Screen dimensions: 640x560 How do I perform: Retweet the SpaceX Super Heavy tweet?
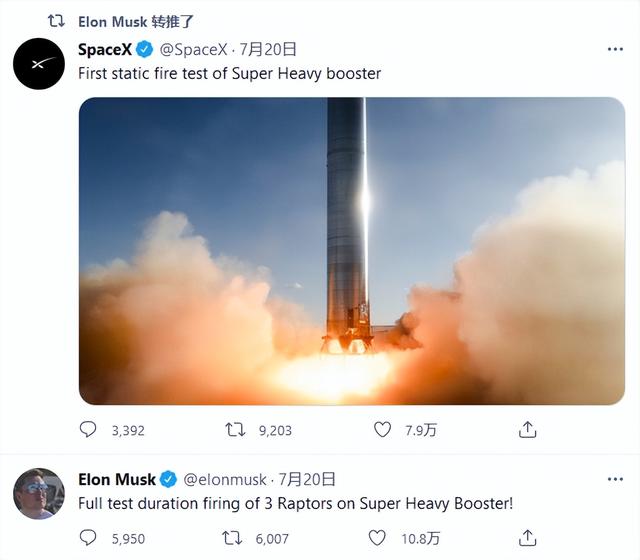[x=235, y=430]
